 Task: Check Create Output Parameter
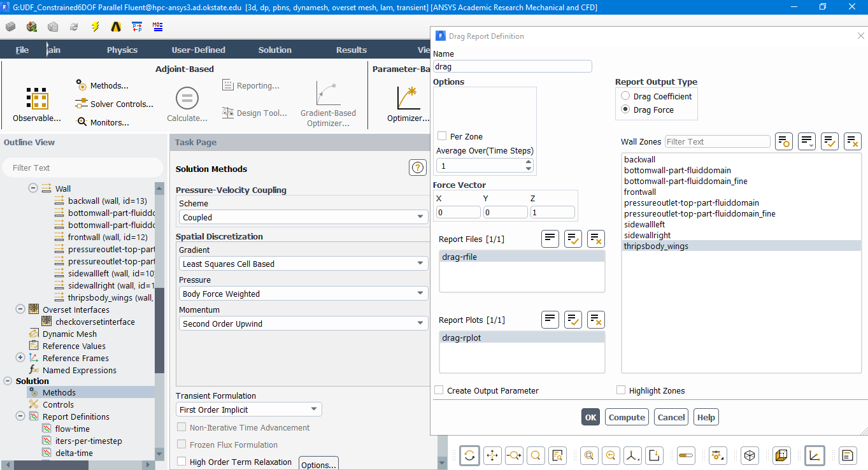click(x=439, y=390)
